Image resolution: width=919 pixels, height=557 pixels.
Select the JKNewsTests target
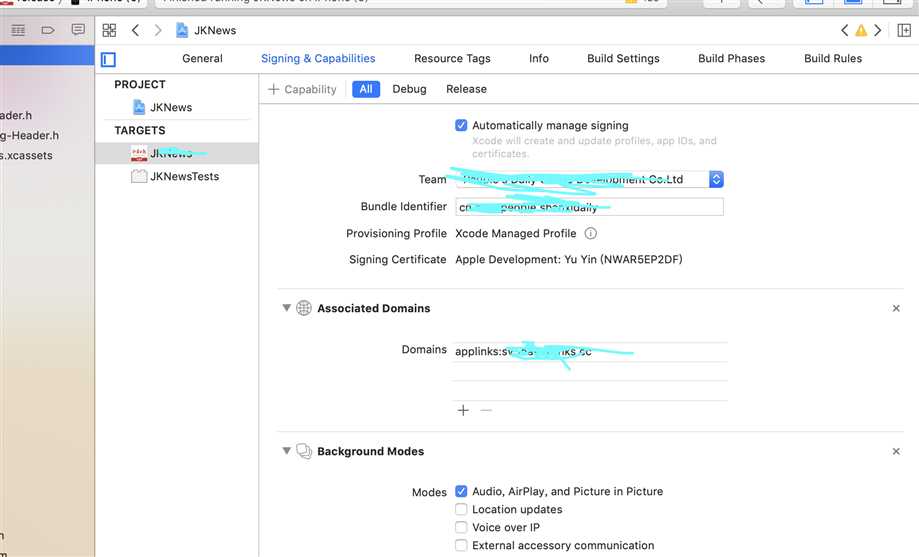[176, 176]
